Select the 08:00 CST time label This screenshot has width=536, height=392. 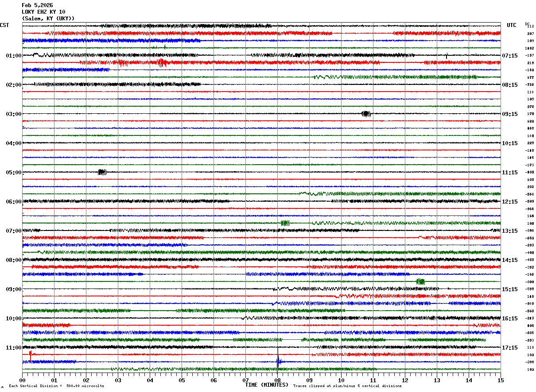(x=14, y=260)
